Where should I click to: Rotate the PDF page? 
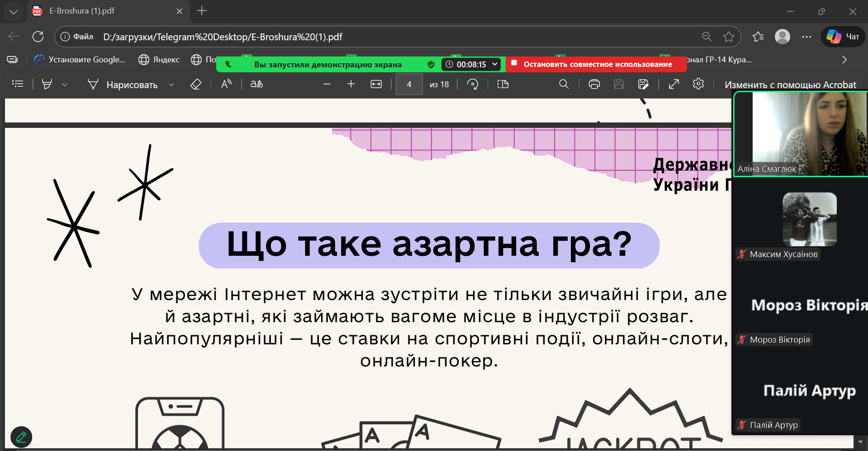pyautogui.click(x=473, y=85)
